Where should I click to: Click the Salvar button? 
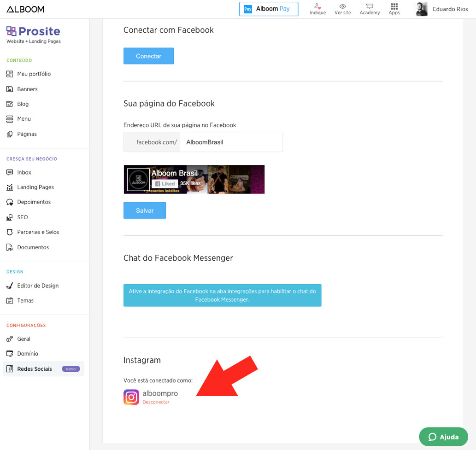(145, 210)
